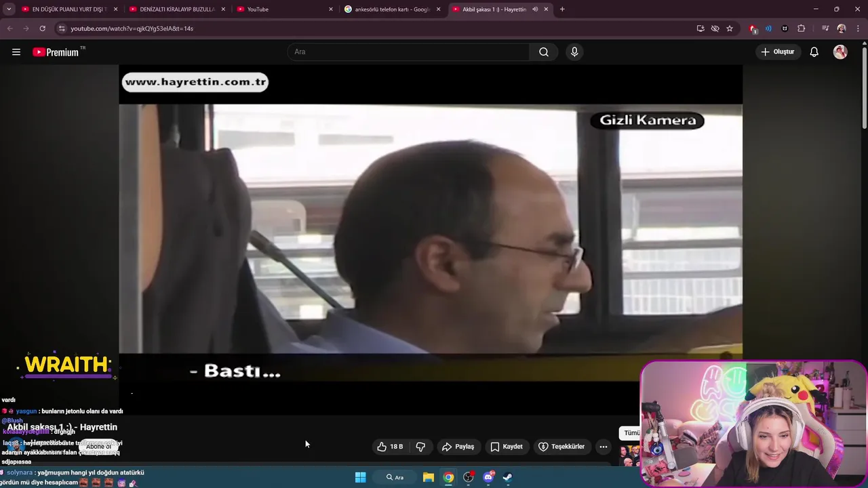Screen dimensions: 868x488
Task: Bookmark this page with the star
Action: [x=730, y=28]
